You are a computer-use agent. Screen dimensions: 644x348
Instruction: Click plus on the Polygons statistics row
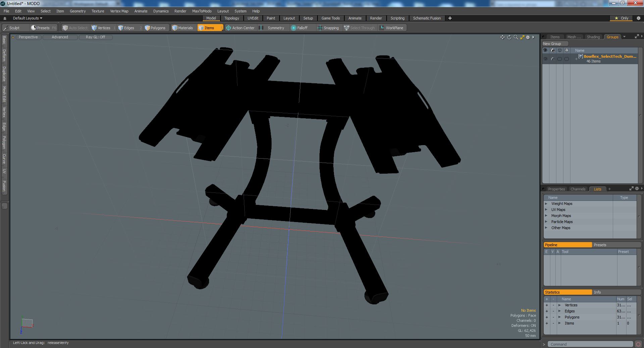click(547, 317)
